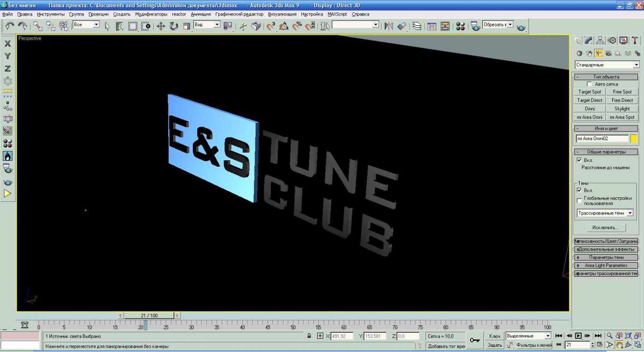Screen dimensions: 644x352
Task: Enable Глобальные настройки пользователя checkbox
Action: coord(579,201)
